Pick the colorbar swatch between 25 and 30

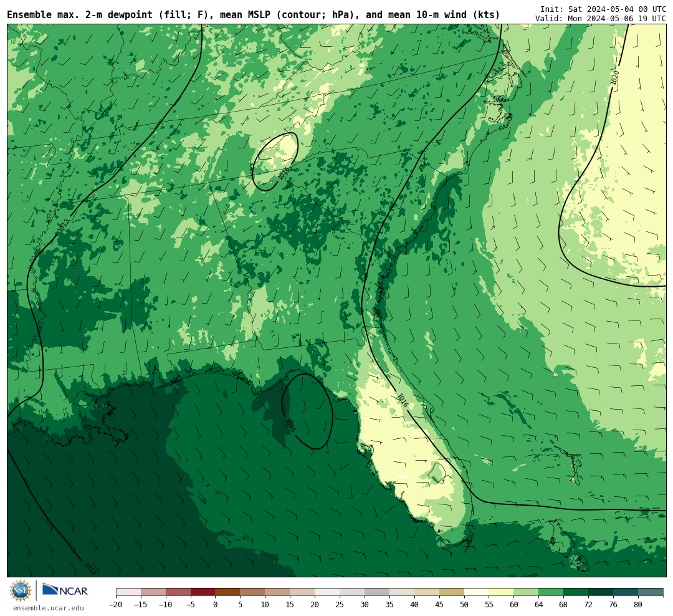(x=352, y=592)
